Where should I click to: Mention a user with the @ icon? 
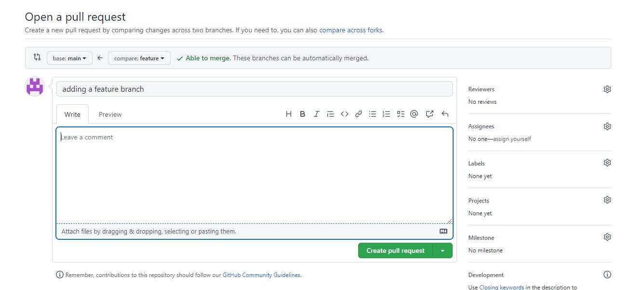(x=414, y=114)
